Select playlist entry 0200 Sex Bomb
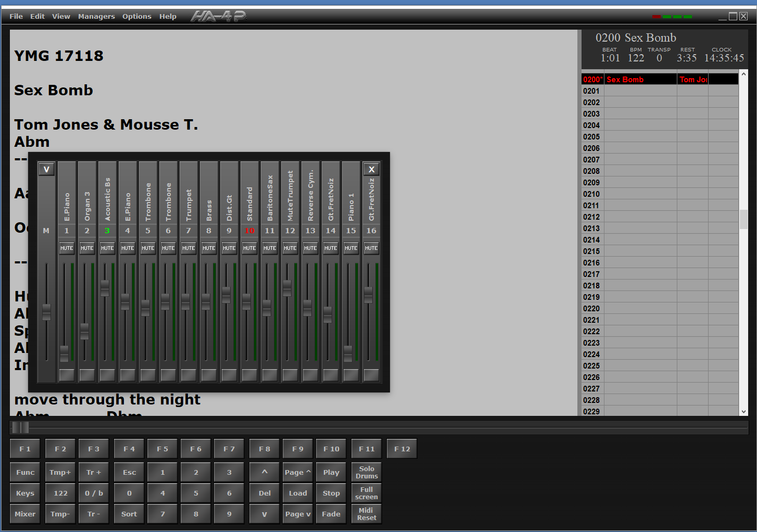Screen dimensions: 757x532 point(660,79)
